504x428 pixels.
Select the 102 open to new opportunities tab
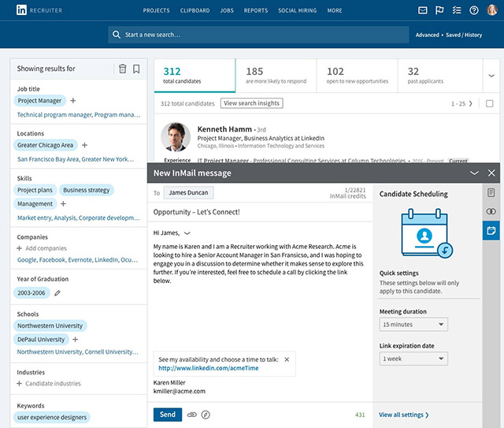point(357,76)
